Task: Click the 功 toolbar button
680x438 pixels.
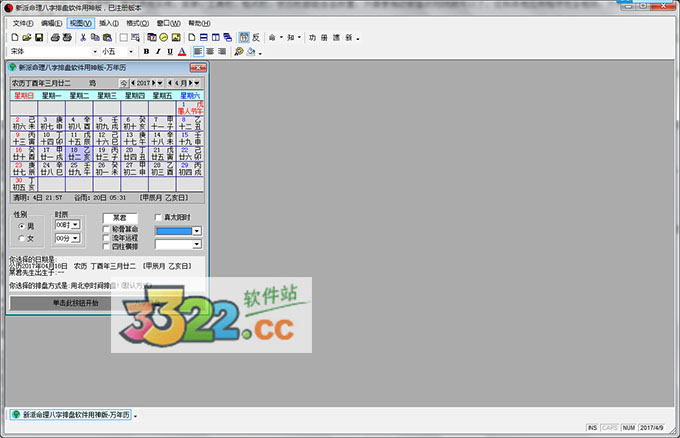Action: [x=312, y=38]
